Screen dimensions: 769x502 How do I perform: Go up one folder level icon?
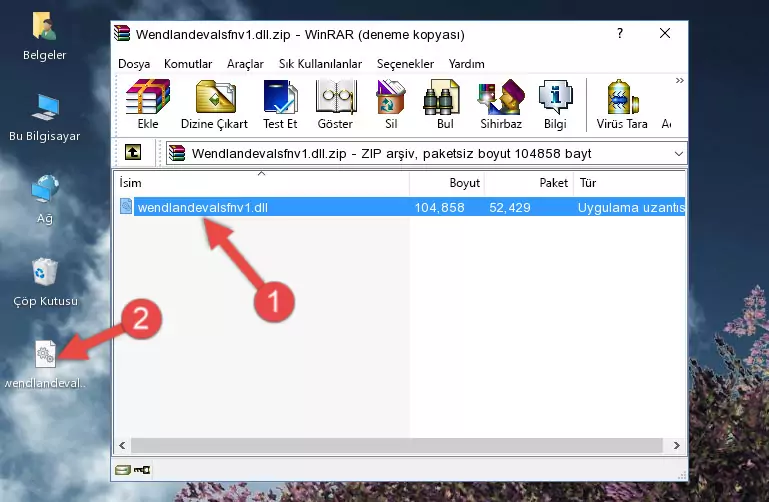point(133,152)
